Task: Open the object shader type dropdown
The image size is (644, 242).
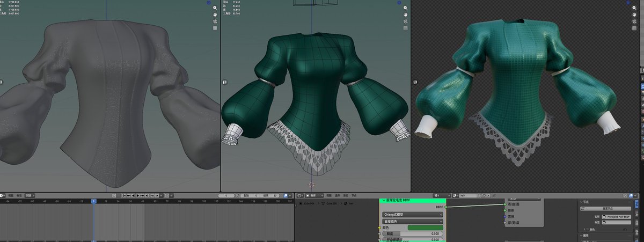Action: coord(314,195)
